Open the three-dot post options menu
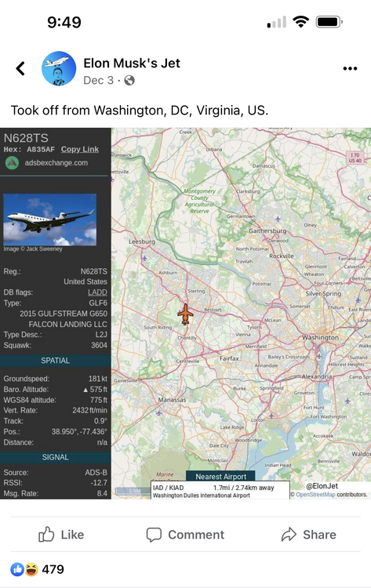371x588 pixels. (x=350, y=69)
